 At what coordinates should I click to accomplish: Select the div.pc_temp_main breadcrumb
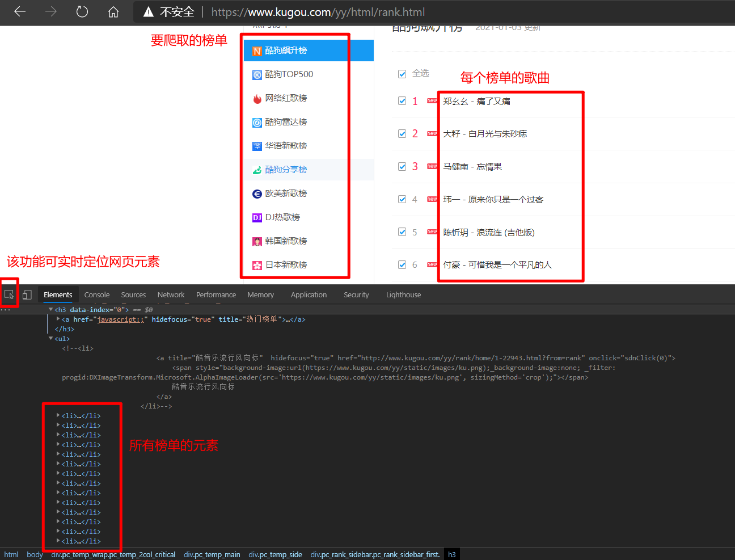pos(212,555)
